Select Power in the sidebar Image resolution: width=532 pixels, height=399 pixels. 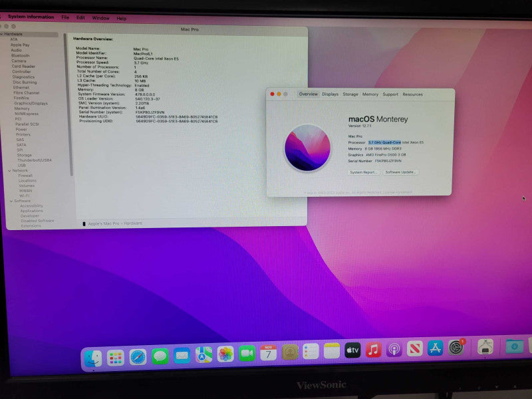coord(21,129)
